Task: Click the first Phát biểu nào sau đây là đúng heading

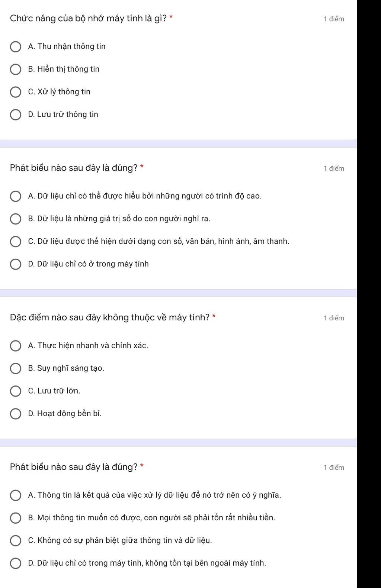Action: point(74,168)
